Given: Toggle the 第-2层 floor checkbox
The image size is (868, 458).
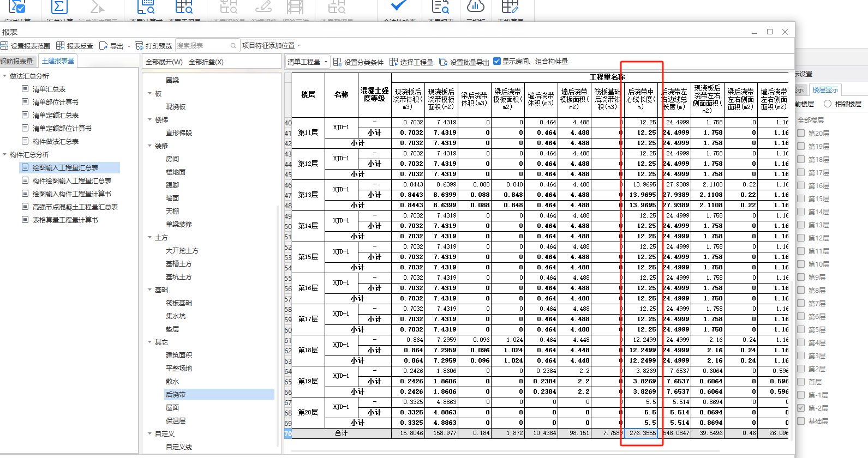Looking at the screenshot, I should (x=801, y=408).
